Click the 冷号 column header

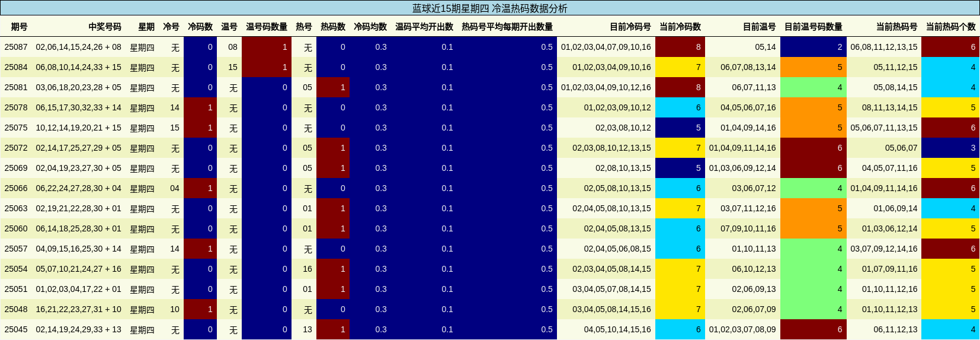click(x=171, y=27)
